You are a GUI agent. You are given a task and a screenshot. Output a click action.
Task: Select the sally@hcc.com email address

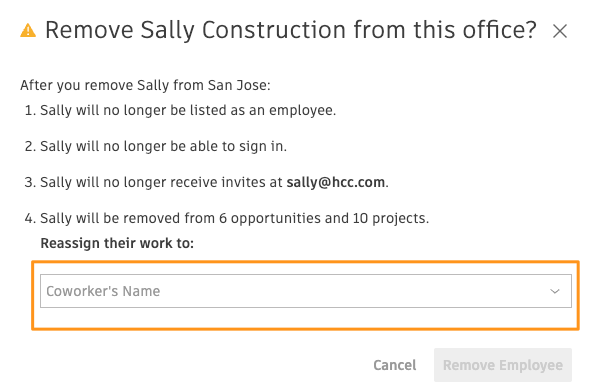click(335, 182)
